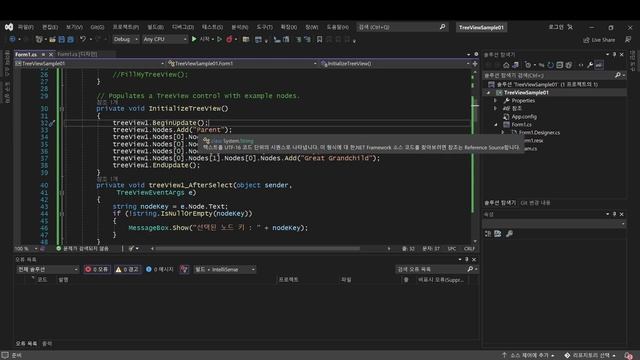The width and height of the screenshot is (640, 360).
Task: Open the Debug (D) menu
Action: [x=182, y=27]
